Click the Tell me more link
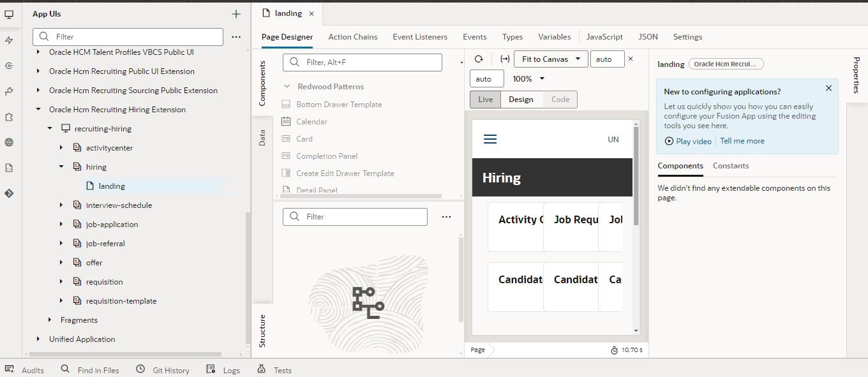Image resolution: width=868 pixels, height=377 pixels. (742, 141)
